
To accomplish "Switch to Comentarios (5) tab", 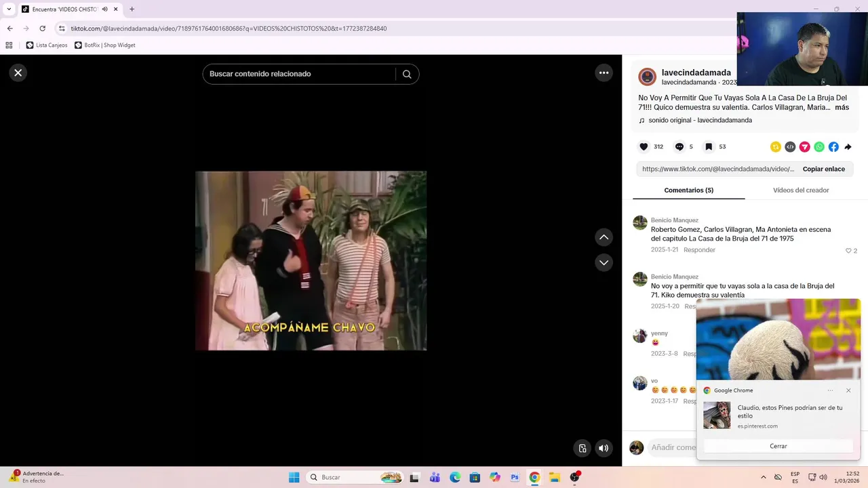I will [x=688, y=190].
